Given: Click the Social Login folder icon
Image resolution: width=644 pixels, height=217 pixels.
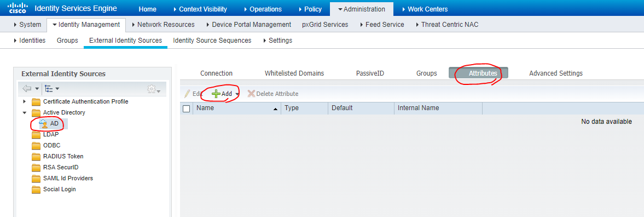Looking at the screenshot, I should tap(37, 190).
